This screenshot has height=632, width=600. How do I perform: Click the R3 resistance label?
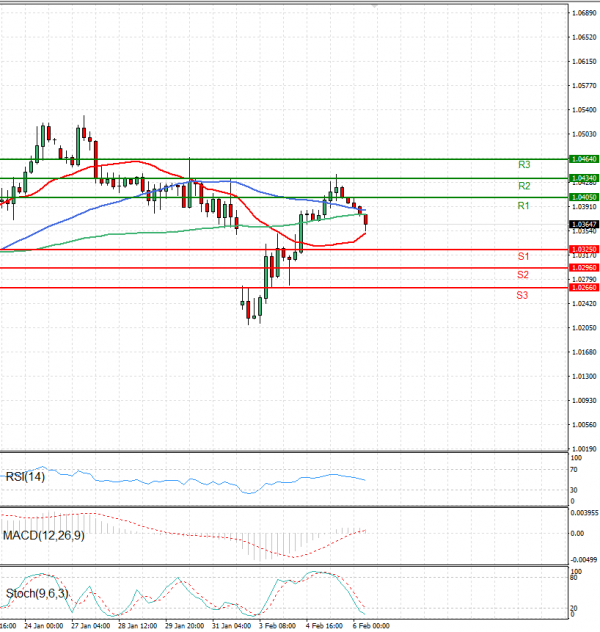click(x=524, y=165)
